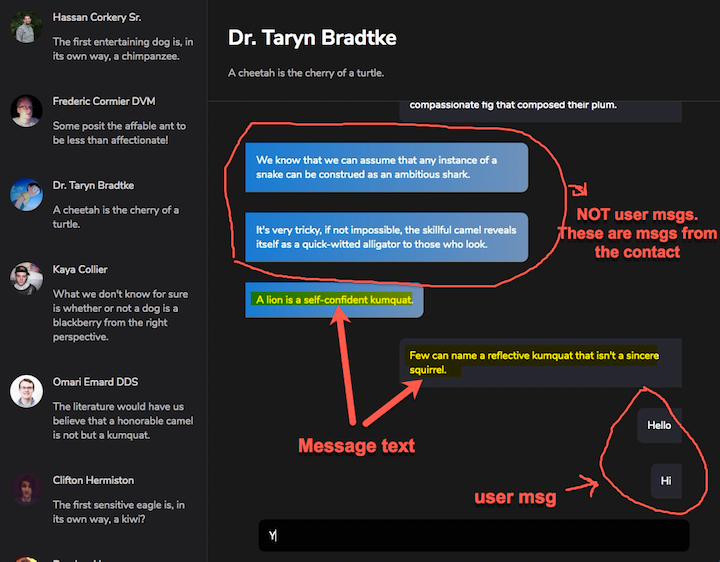Viewport: 720px width, 562px height.
Task: Select the Clifton Hermiston contact name
Action: pyautogui.click(x=93, y=481)
